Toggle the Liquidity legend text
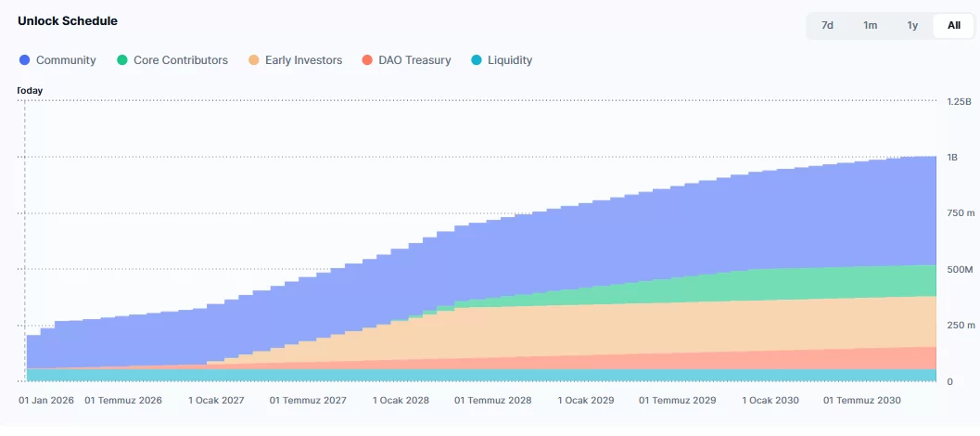Screen dimensions: 980x436 [x=510, y=60]
